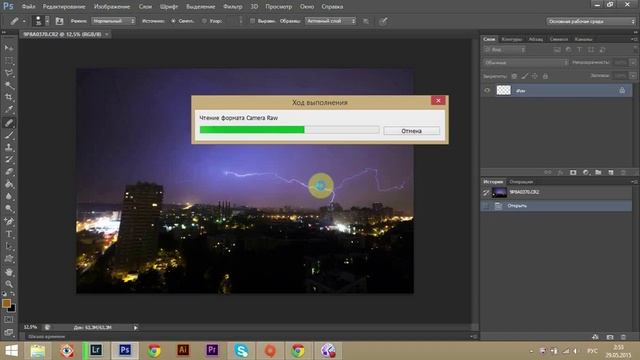Close the Ход выполнения dialog
The image size is (640, 360).
[438, 100]
